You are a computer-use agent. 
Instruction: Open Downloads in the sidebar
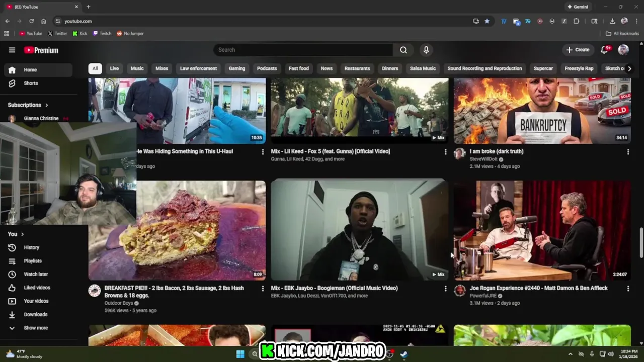click(x=38, y=314)
